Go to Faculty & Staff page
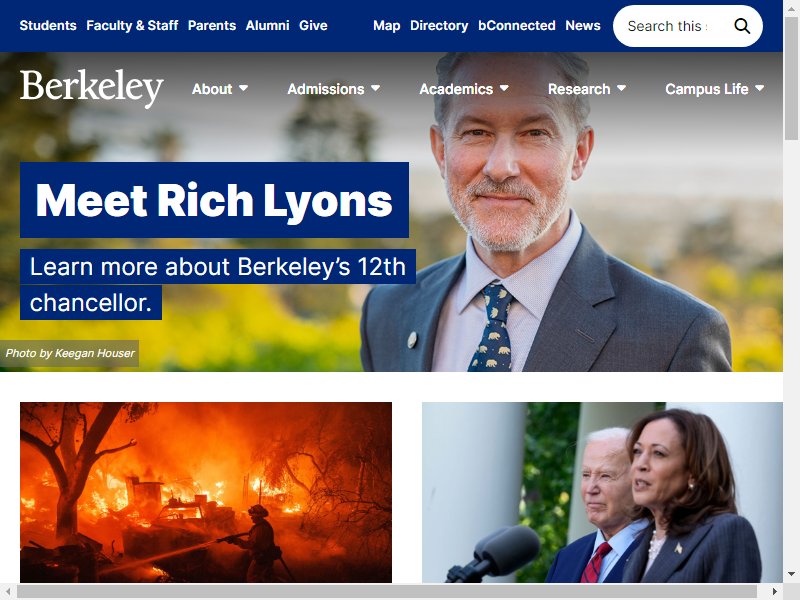Image resolution: width=800 pixels, height=600 pixels. tap(132, 26)
